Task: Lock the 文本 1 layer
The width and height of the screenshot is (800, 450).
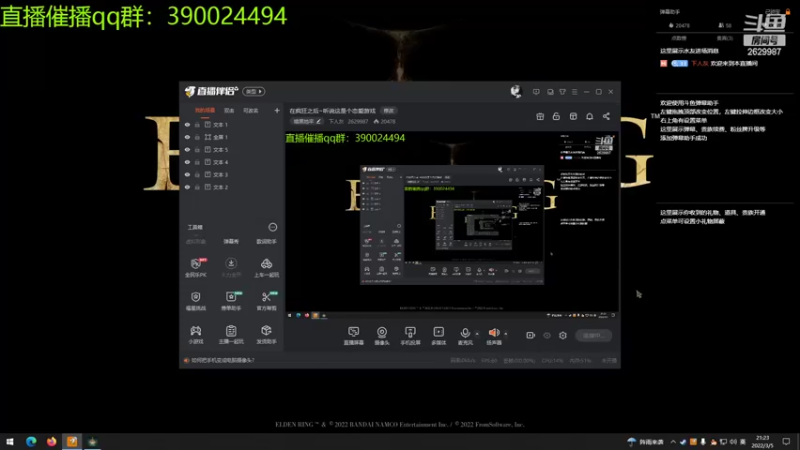Action: (x=197, y=124)
